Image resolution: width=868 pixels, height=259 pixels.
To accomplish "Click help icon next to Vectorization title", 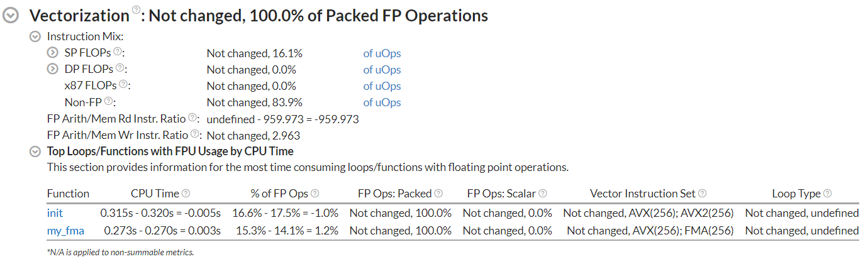I will tap(136, 11).
